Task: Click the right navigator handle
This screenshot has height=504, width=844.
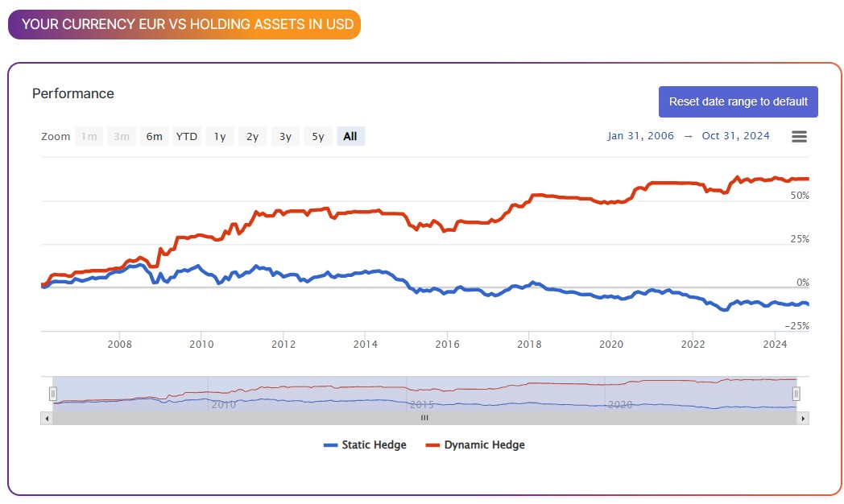Action: (796, 394)
